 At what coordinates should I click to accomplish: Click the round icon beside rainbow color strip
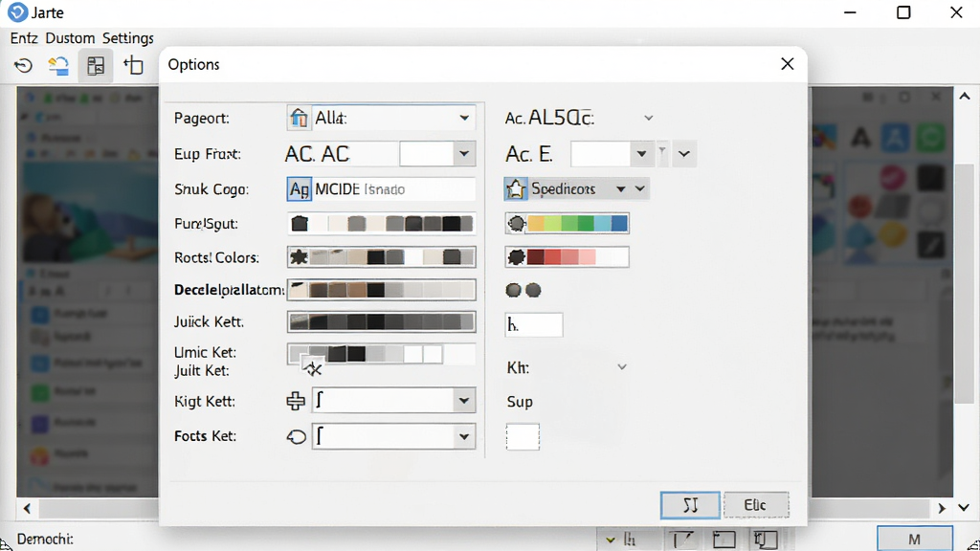(516, 223)
